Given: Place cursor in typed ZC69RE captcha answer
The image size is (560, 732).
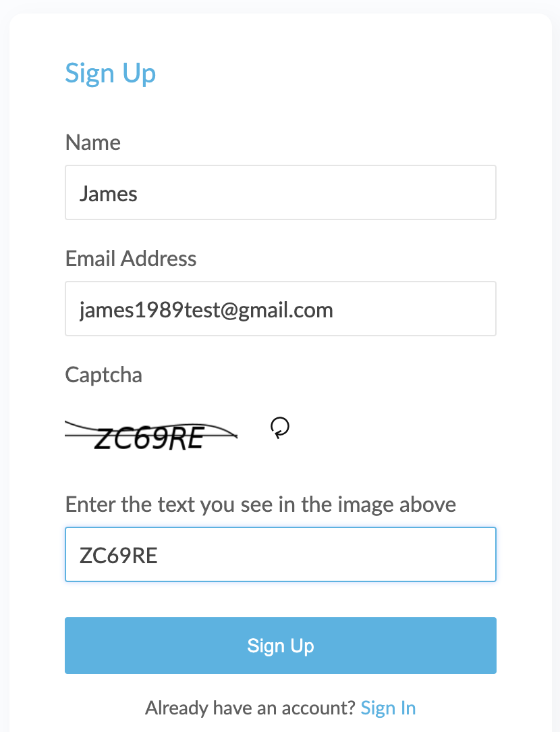Looking at the screenshot, I should point(119,556).
